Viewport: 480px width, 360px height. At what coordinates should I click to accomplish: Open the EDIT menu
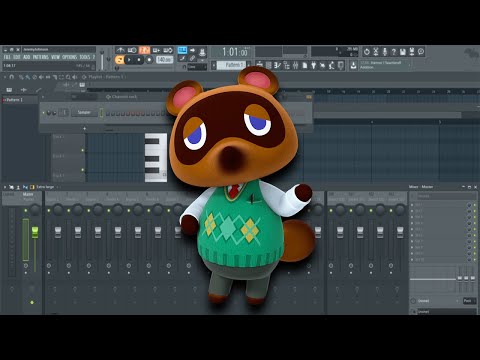[x=17, y=57]
